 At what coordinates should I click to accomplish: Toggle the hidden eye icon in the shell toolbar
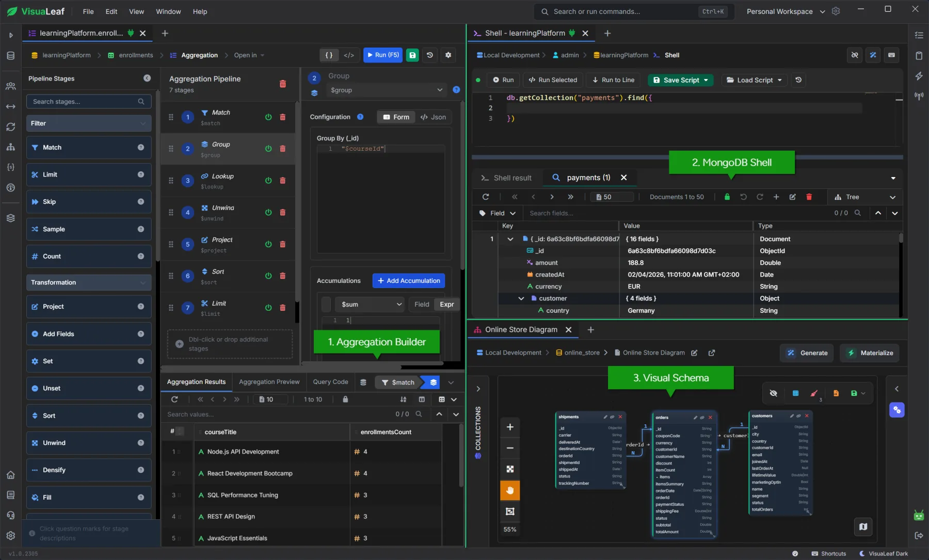point(855,55)
